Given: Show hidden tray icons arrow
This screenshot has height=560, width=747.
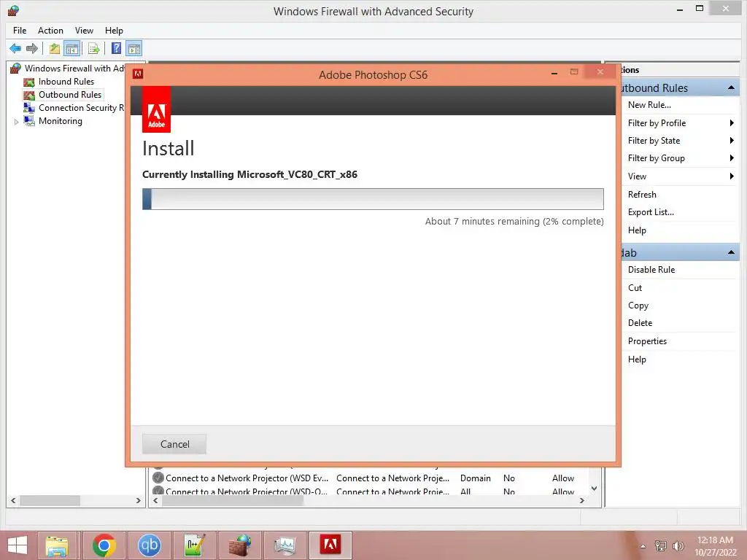Looking at the screenshot, I should tap(643, 546).
